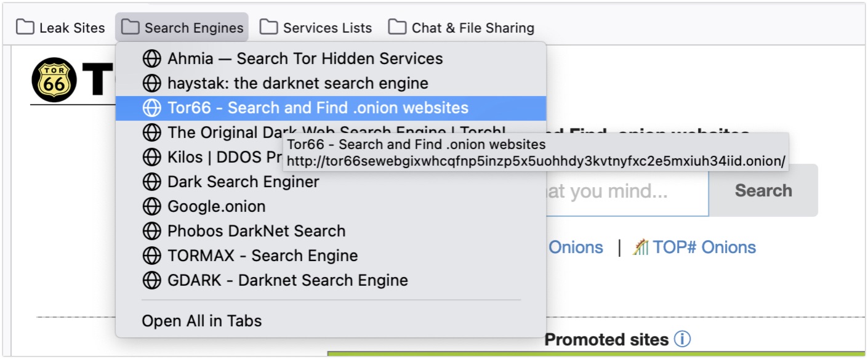Select Open All in Tabs

coord(331,321)
